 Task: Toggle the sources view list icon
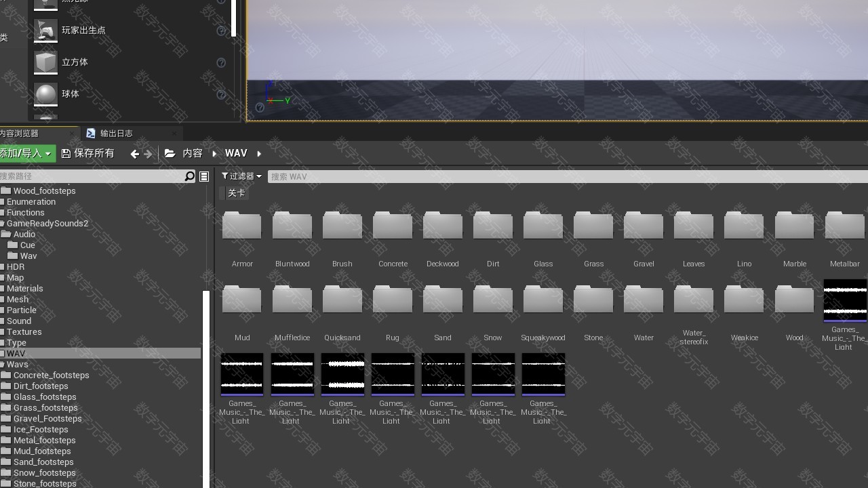tap(204, 176)
